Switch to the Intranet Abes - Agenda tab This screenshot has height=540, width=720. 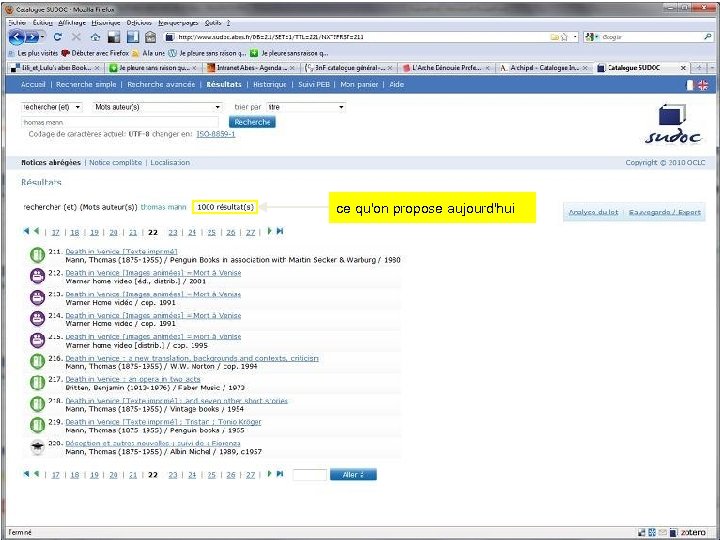(250, 68)
